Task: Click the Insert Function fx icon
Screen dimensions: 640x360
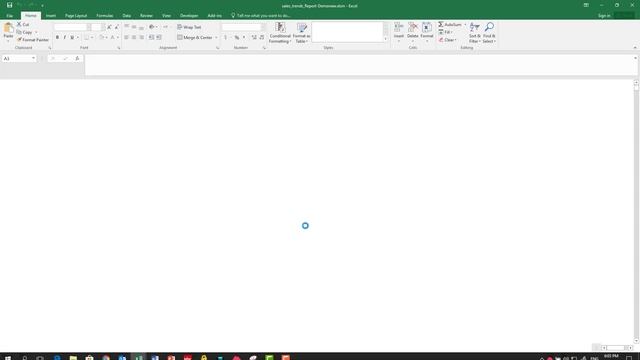Action: pyautogui.click(x=77, y=58)
